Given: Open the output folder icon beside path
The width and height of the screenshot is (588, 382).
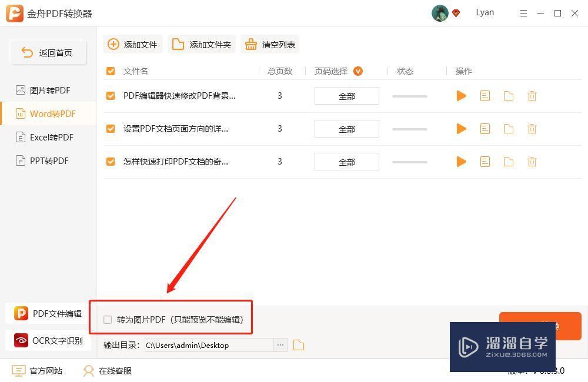Looking at the screenshot, I should [299, 345].
